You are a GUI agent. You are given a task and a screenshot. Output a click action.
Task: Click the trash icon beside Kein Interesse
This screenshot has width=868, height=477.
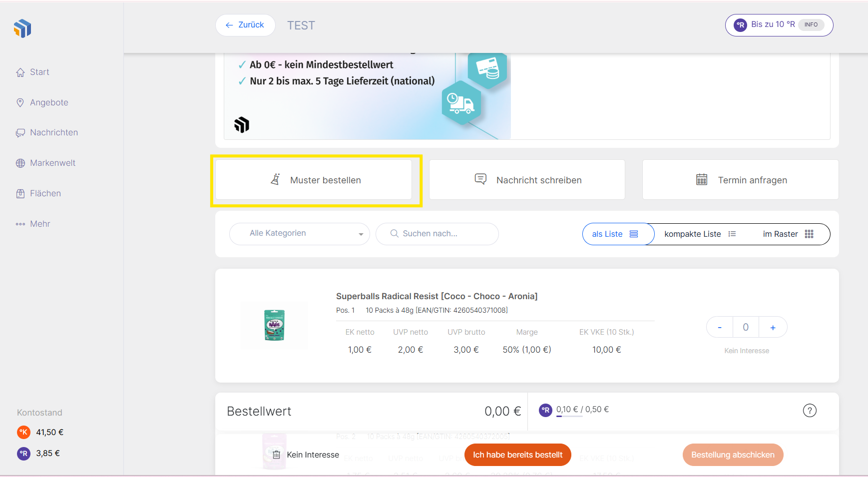277,455
